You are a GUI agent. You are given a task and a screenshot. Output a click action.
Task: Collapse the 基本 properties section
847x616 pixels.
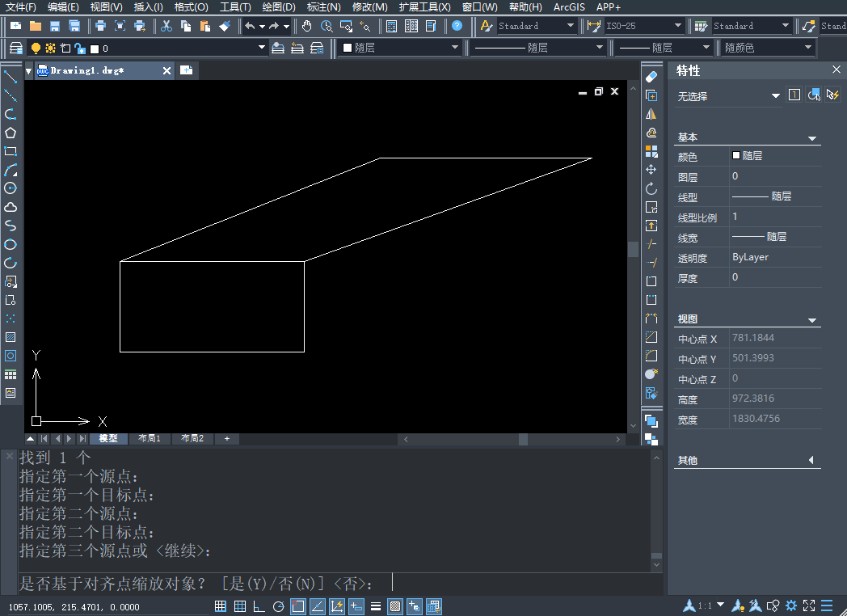coord(812,138)
